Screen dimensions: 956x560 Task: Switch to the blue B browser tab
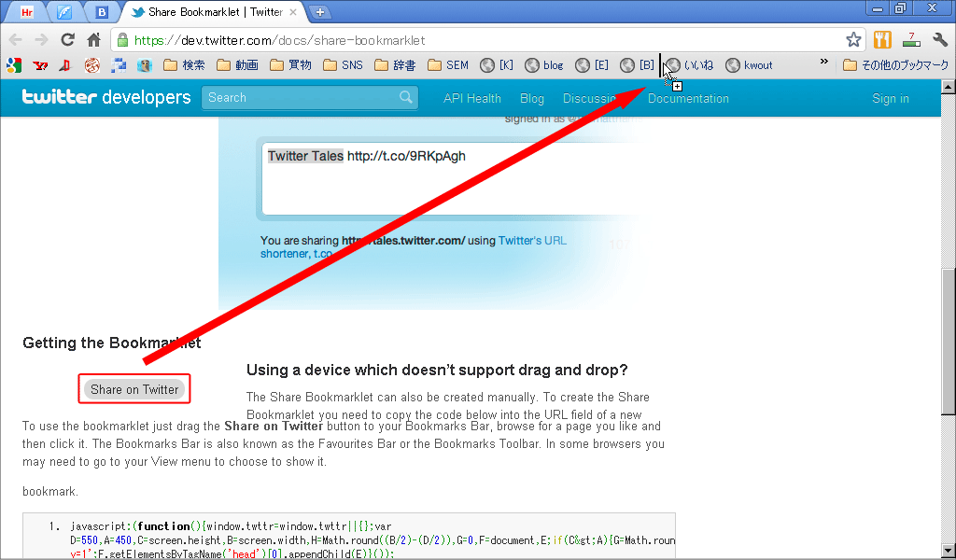[101, 11]
